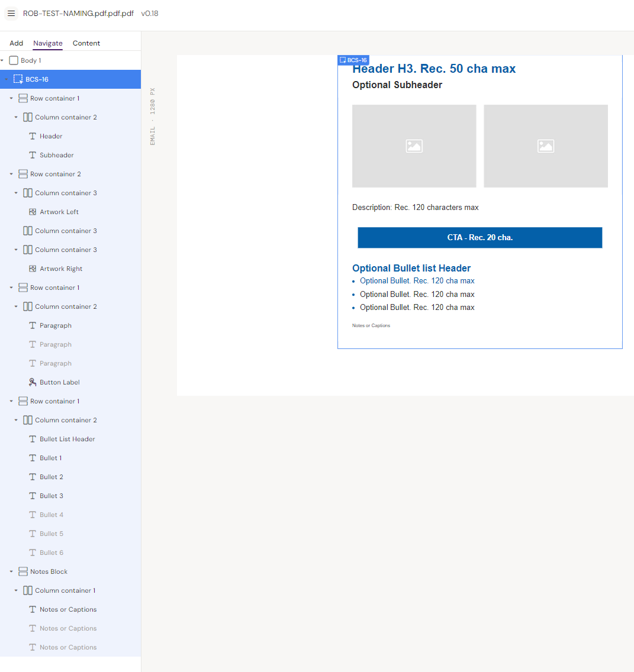
Task: Collapse the Body 1 tree node
Action: pyautogui.click(x=2, y=60)
